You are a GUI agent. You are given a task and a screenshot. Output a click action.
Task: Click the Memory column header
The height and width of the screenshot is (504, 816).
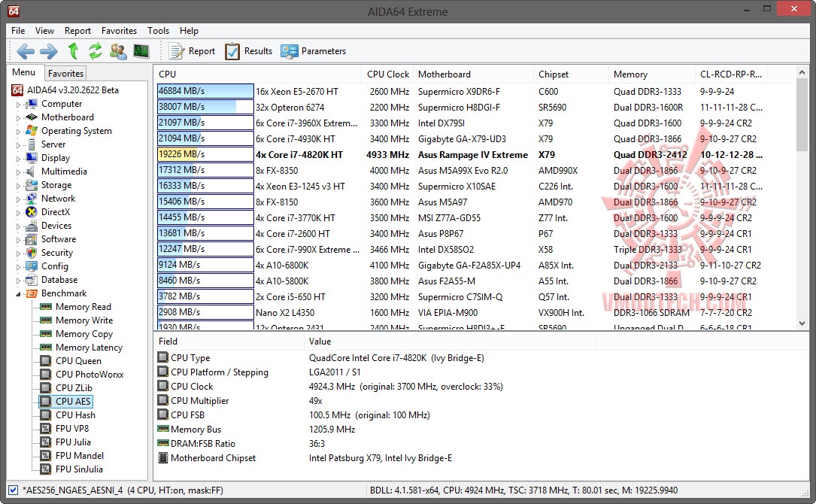pos(651,74)
